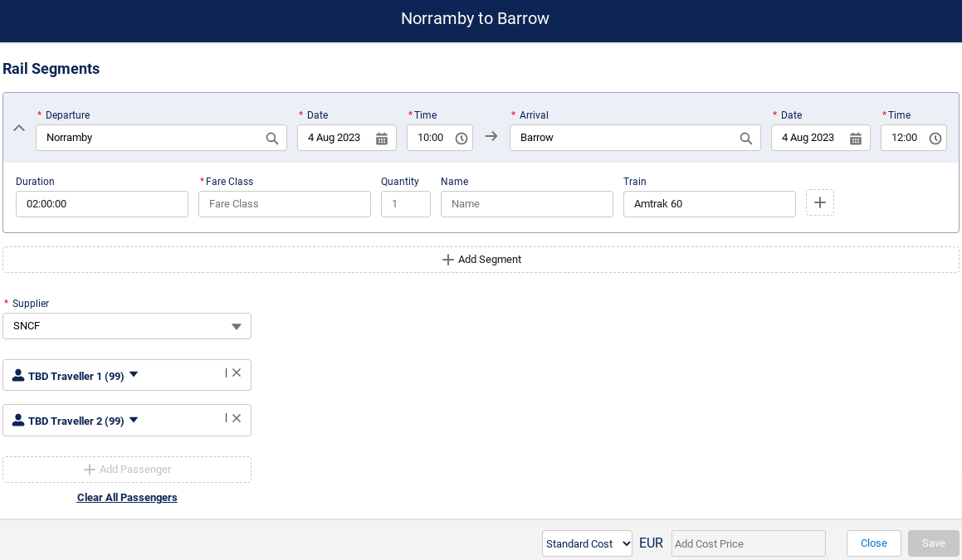Click the plus icon next to Train field

click(819, 203)
